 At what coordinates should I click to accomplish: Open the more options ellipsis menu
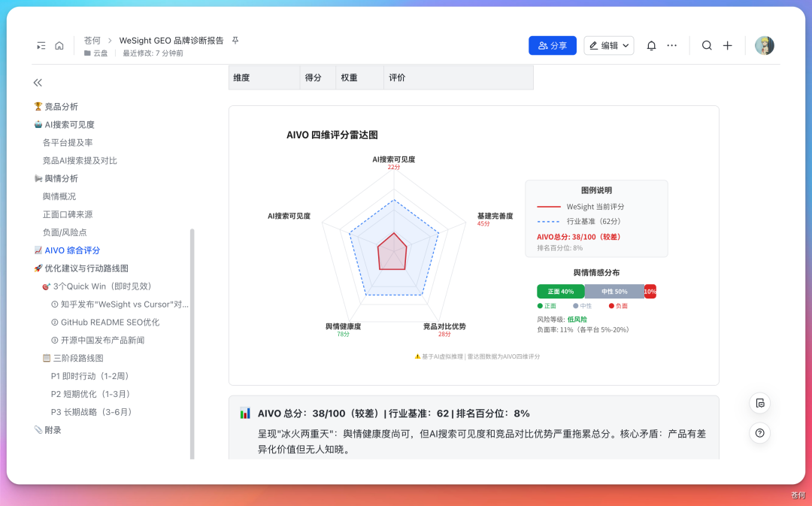(x=671, y=46)
